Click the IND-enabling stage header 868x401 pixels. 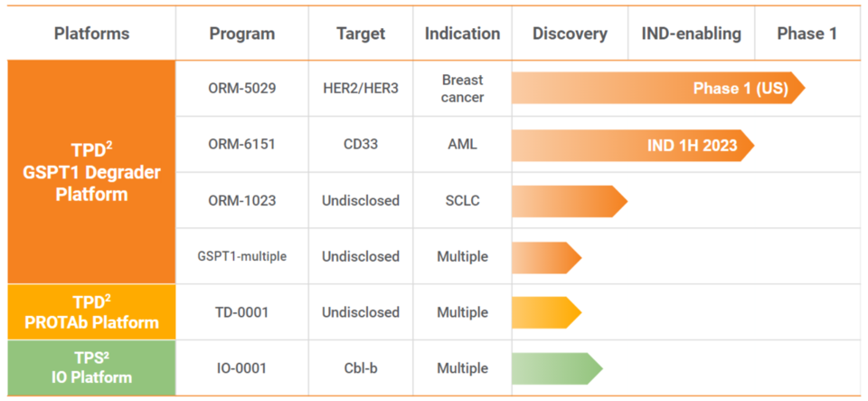coord(691,34)
